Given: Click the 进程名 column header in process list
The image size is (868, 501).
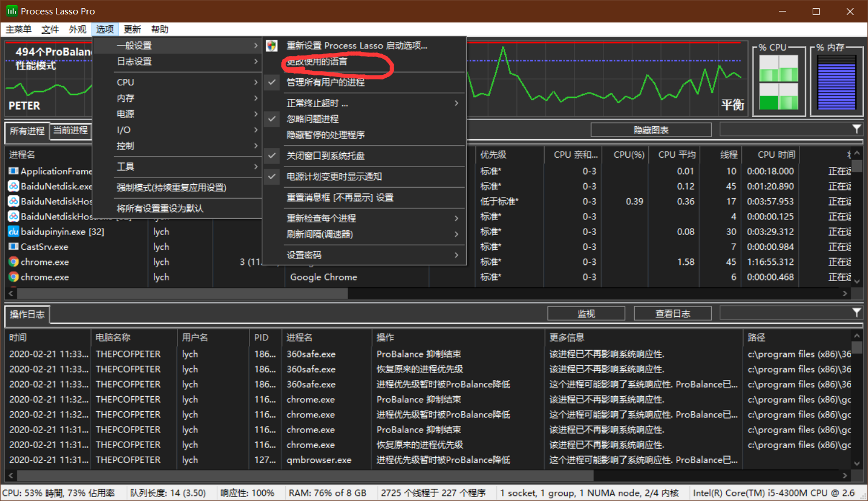Looking at the screenshot, I should 49,154.
